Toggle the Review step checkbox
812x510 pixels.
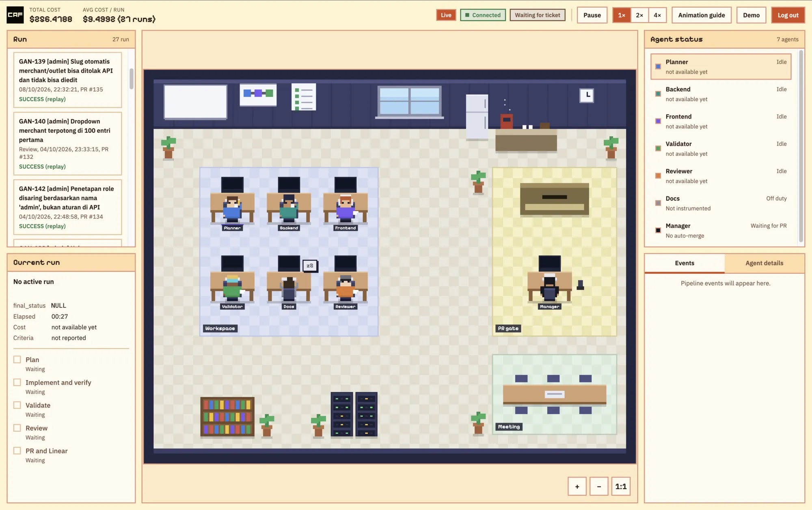click(17, 428)
